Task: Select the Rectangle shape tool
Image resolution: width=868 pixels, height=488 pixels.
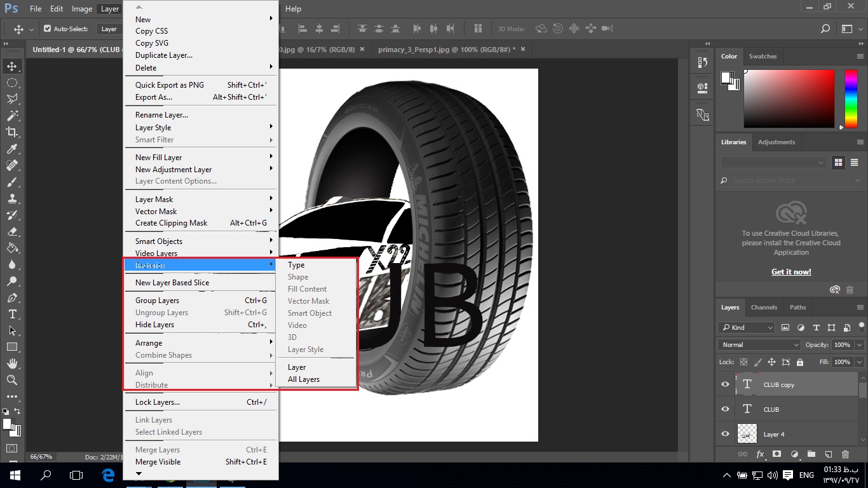Action: tap(11, 347)
